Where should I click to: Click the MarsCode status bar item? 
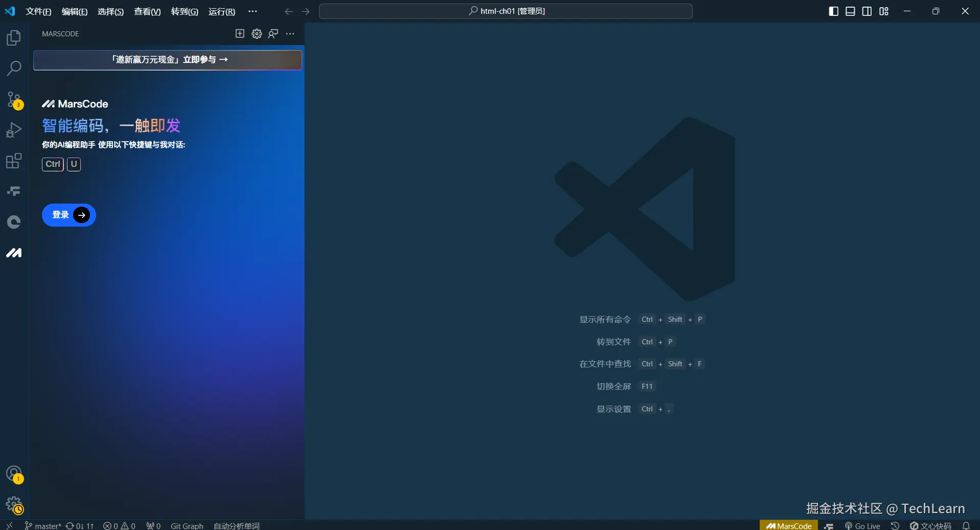789,525
